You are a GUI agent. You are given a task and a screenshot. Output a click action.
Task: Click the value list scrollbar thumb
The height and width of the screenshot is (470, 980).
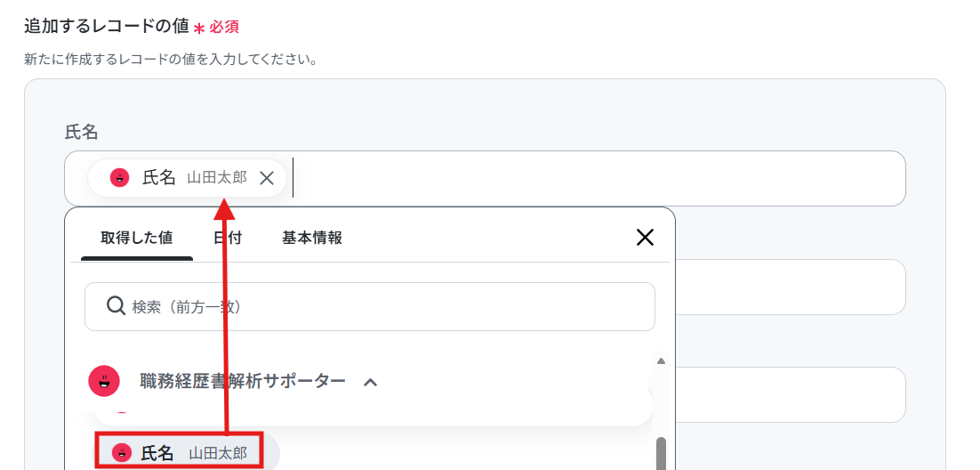pos(661,454)
